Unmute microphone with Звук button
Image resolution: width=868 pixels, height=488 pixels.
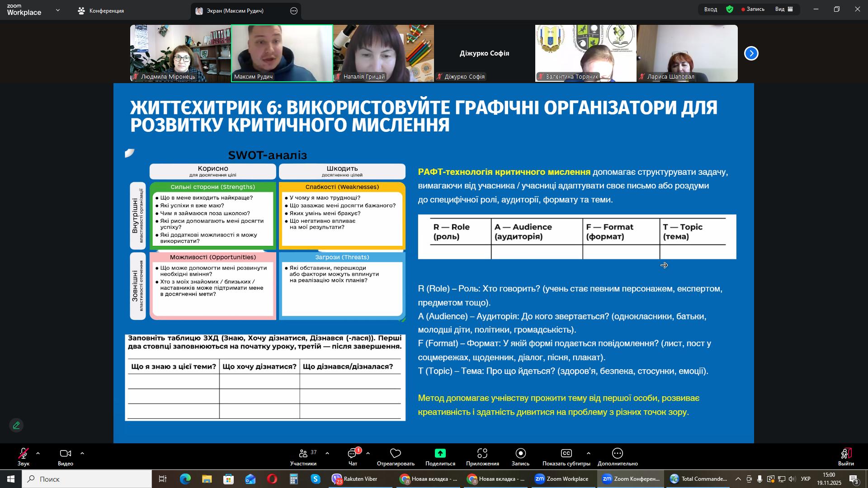click(x=24, y=453)
